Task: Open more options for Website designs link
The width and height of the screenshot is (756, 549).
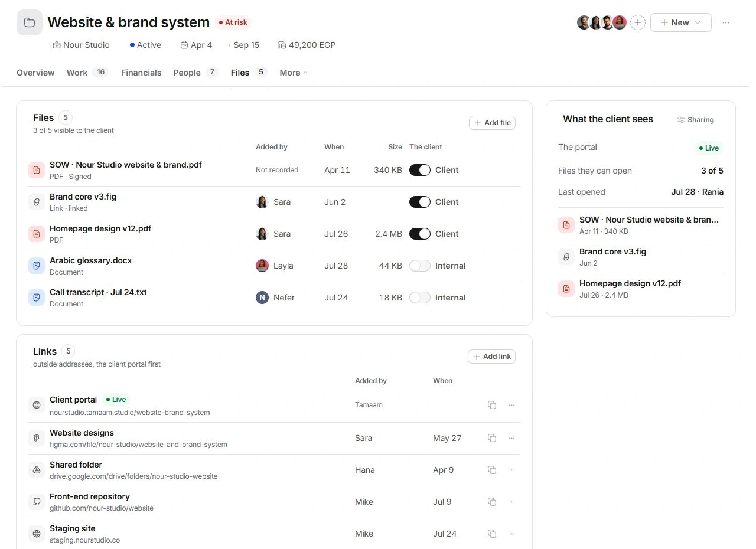Action: click(511, 438)
